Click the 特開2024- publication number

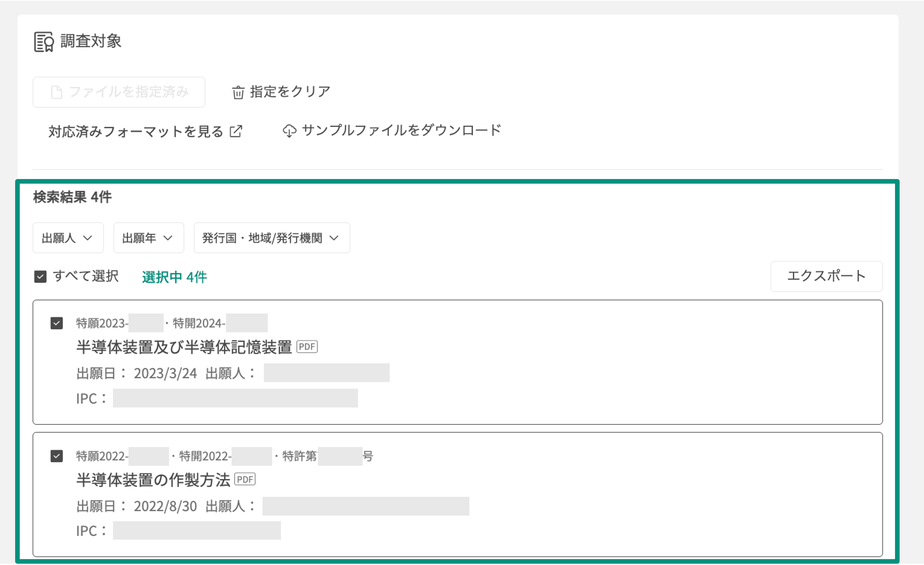pos(199,323)
